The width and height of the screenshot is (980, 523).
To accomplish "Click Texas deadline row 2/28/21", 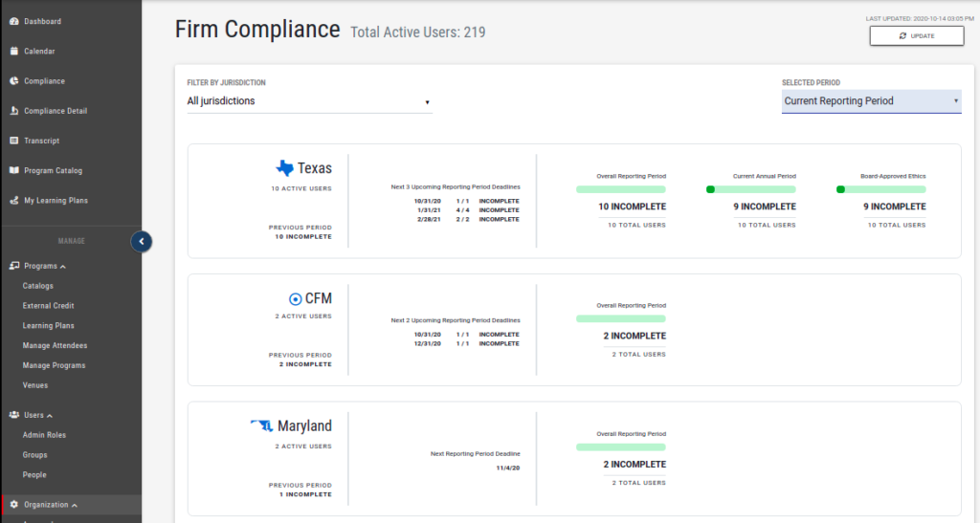I will point(468,219).
